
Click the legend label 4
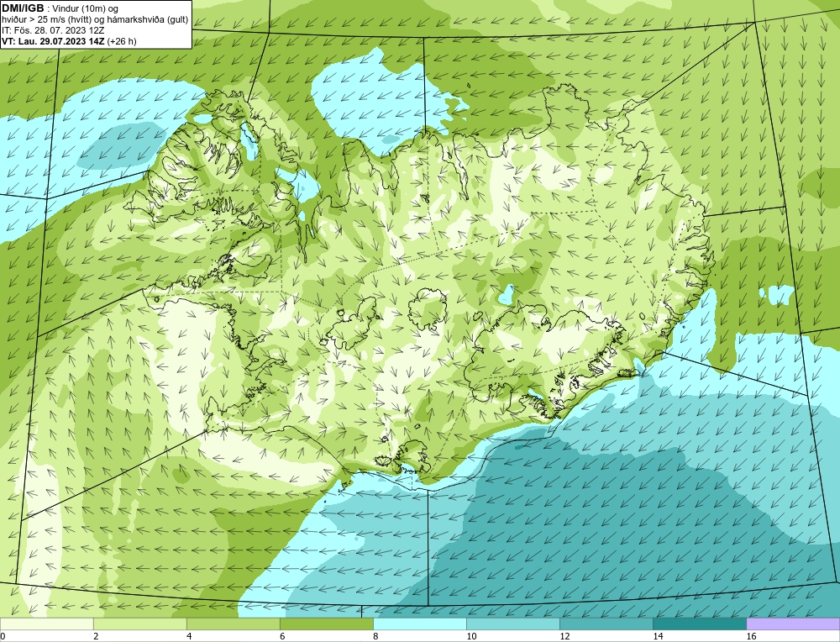pos(189,636)
